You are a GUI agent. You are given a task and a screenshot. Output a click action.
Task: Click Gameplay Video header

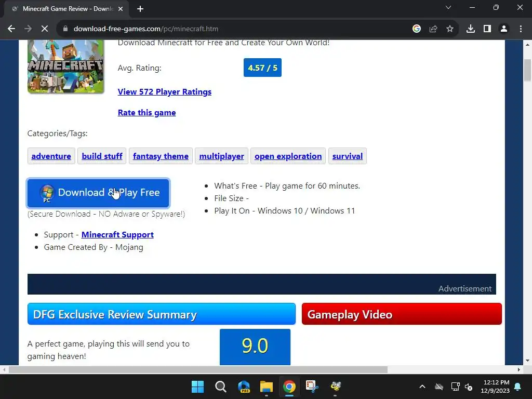click(x=402, y=314)
